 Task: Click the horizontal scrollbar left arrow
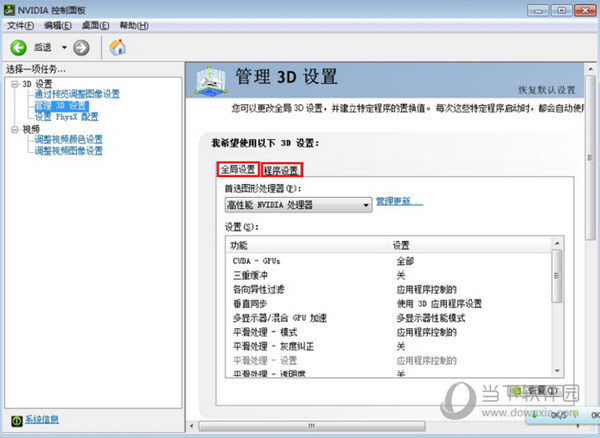click(x=192, y=426)
